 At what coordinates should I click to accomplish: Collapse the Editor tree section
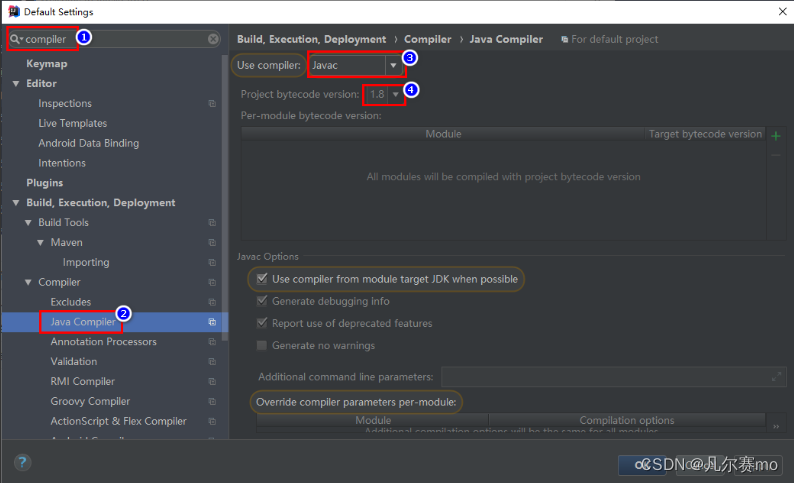[x=16, y=84]
